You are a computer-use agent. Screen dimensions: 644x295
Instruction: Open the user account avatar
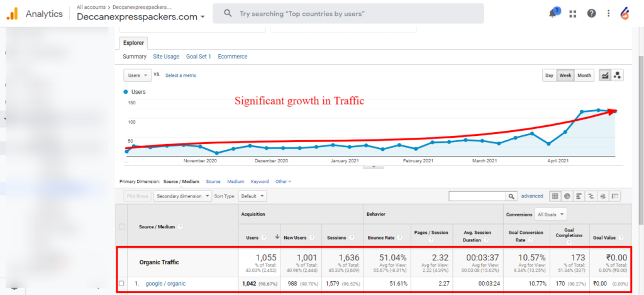click(625, 14)
